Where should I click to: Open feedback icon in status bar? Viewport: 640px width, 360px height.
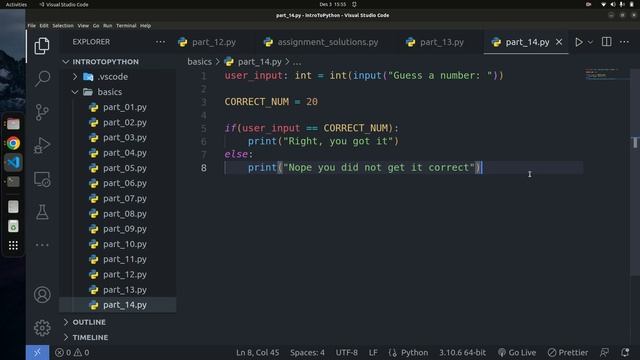pyautogui.click(x=604, y=352)
